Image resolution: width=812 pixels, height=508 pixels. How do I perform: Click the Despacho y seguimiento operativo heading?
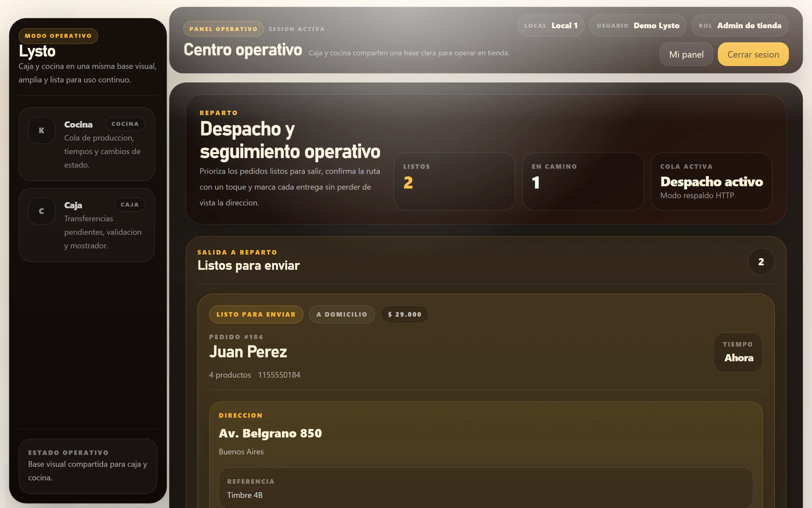290,140
